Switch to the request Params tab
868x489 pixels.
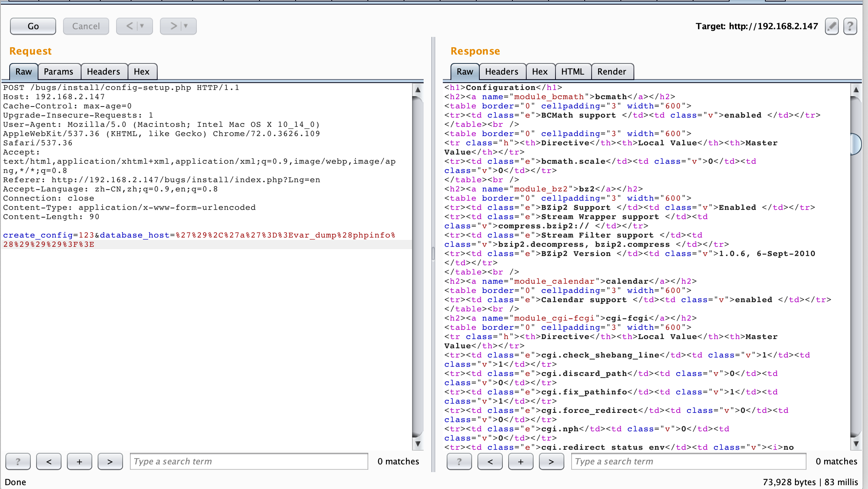(x=58, y=72)
